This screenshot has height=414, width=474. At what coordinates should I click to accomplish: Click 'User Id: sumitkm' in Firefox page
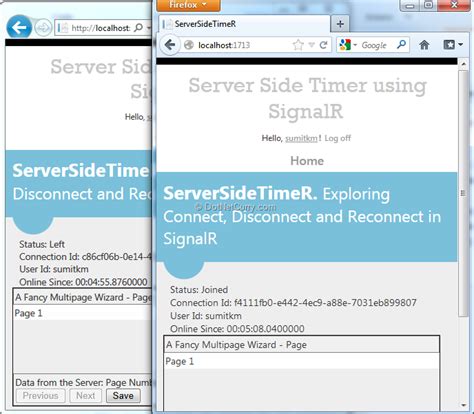206,316
